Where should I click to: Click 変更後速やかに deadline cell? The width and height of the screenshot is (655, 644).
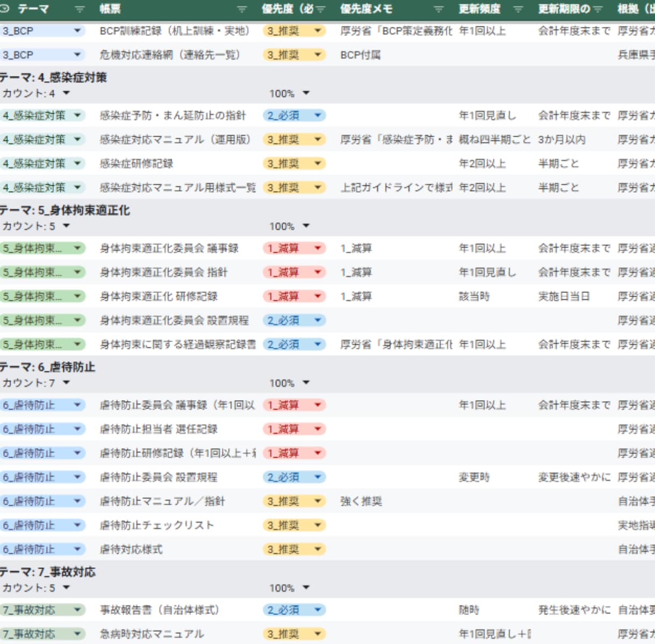(574, 477)
